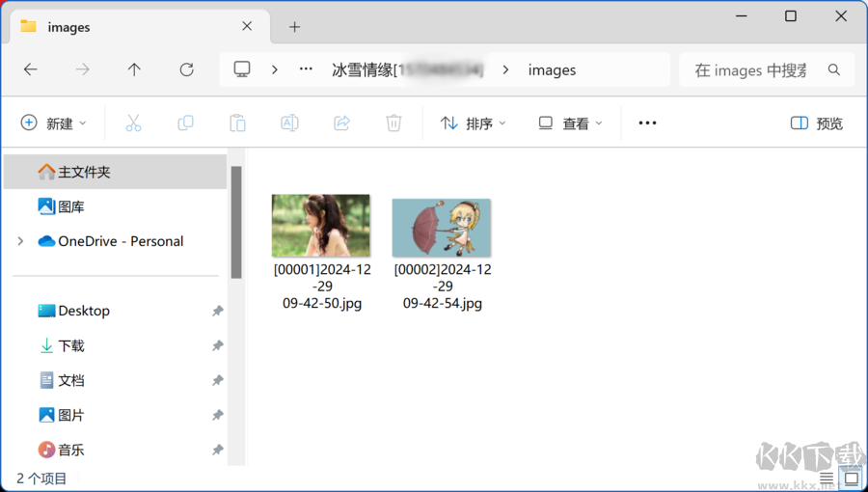Open the 排序 sort dropdown

(x=473, y=123)
